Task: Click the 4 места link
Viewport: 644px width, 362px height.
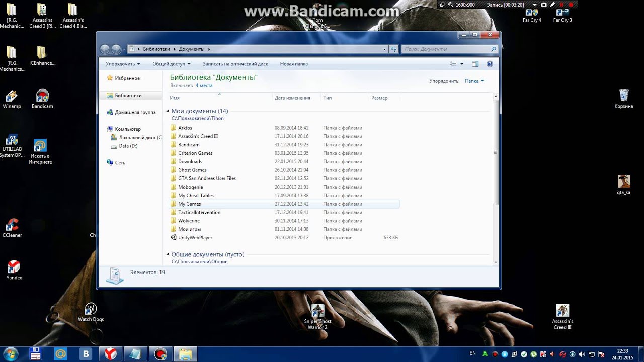Action: click(204, 86)
